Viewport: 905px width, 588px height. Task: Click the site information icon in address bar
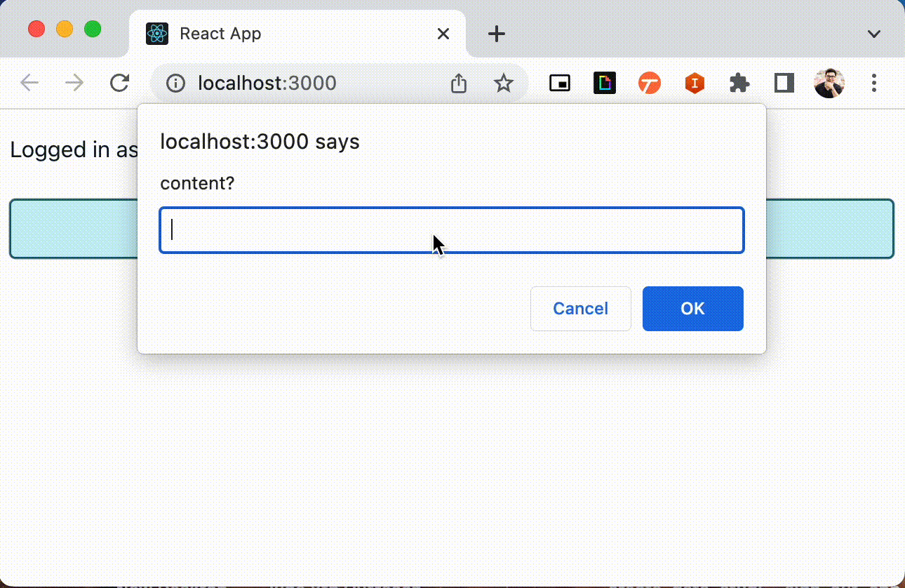tap(174, 83)
